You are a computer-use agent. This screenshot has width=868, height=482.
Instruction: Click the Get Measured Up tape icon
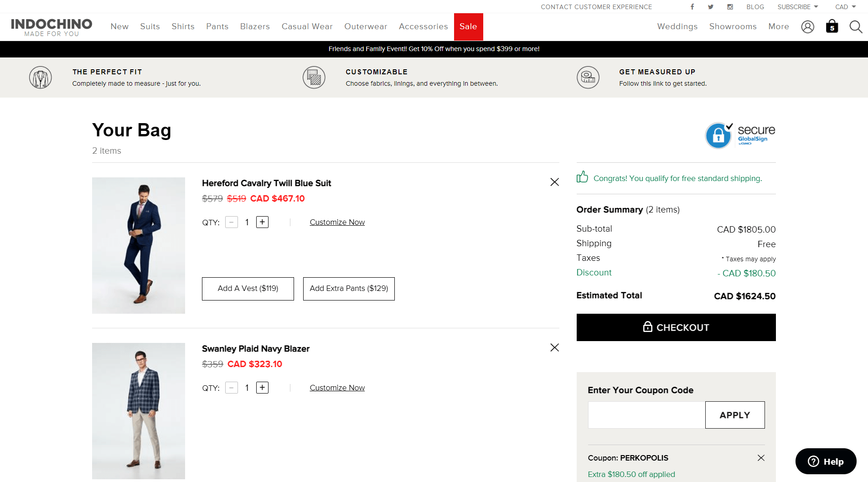tap(588, 78)
